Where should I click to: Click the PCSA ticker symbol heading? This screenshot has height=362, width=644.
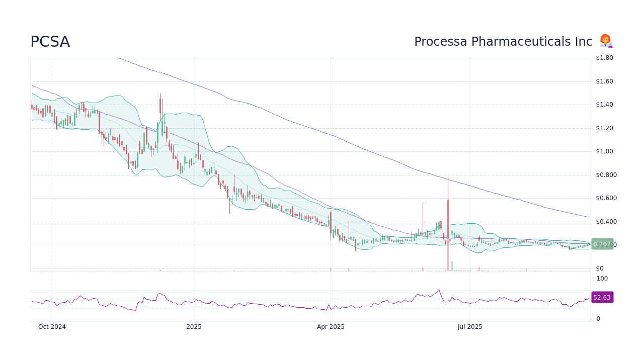(50, 42)
